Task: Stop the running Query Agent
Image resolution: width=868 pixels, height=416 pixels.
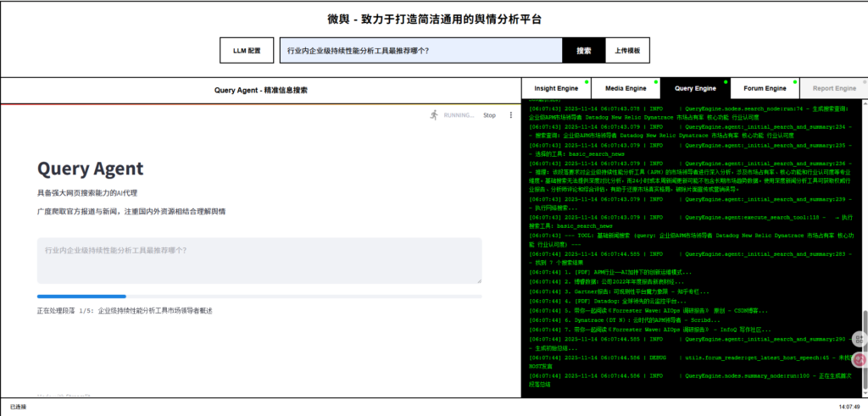Action: pos(489,115)
